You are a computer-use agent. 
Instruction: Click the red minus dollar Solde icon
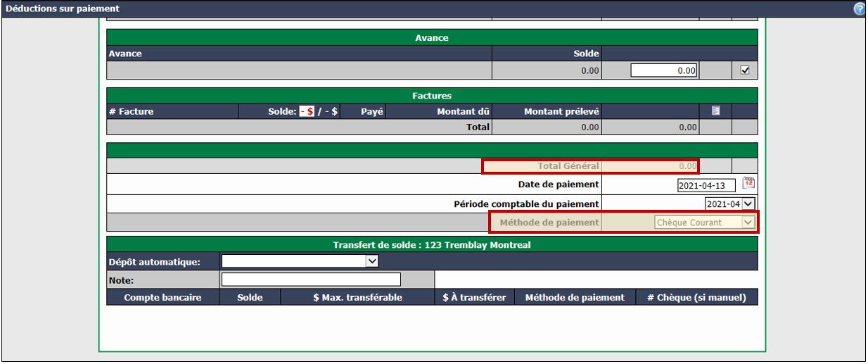307,111
